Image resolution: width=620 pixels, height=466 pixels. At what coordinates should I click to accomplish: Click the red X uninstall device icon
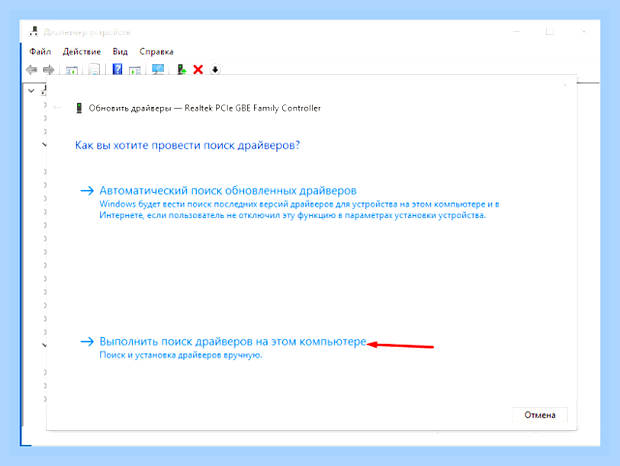(198, 70)
